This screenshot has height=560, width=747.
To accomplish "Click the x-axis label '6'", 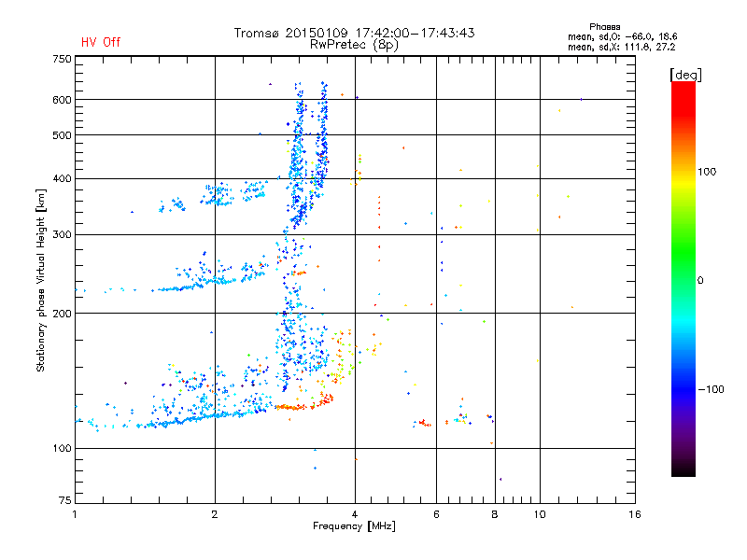I will (x=436, y=514).
